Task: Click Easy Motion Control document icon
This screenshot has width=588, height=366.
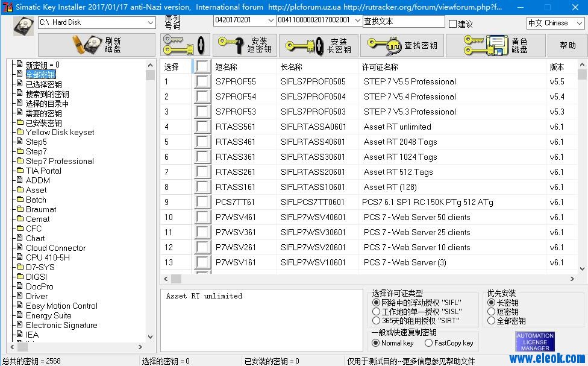Action: [20, 306]
